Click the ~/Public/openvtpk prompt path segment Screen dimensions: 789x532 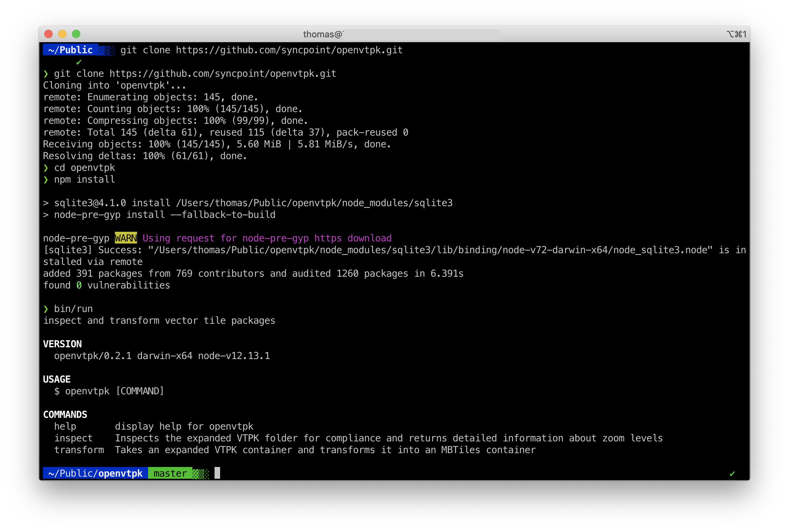95,473
